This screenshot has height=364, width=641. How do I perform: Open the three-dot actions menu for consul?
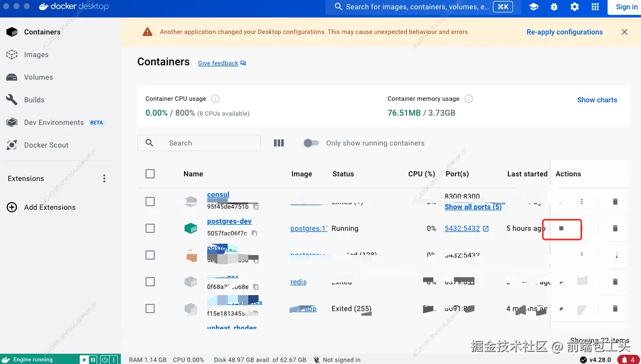(582, 202)
